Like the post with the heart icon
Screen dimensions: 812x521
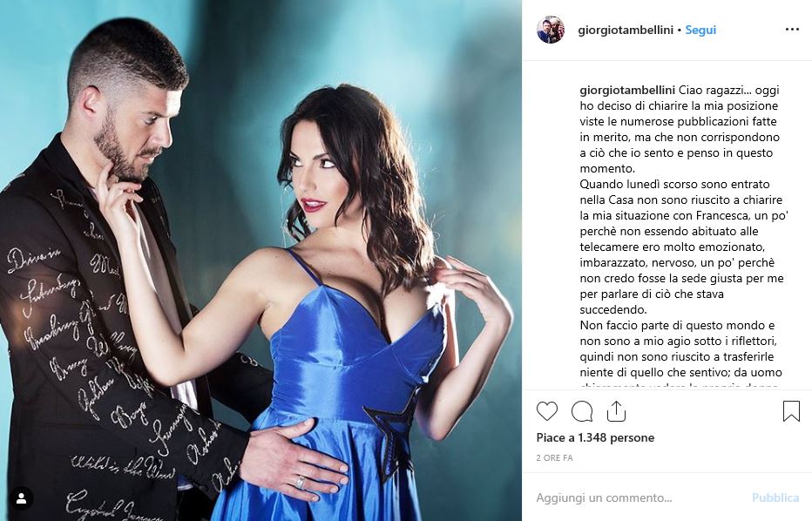point(547,411)
